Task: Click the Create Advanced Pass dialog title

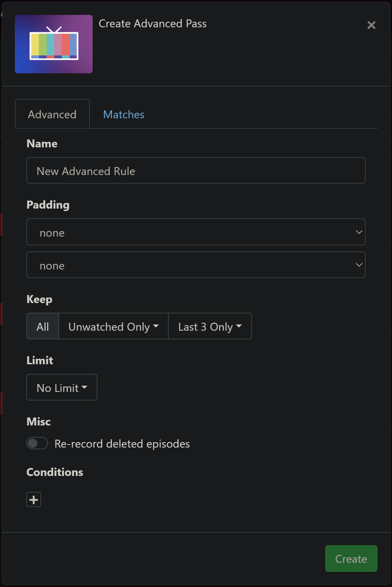Action: point(152,24)
